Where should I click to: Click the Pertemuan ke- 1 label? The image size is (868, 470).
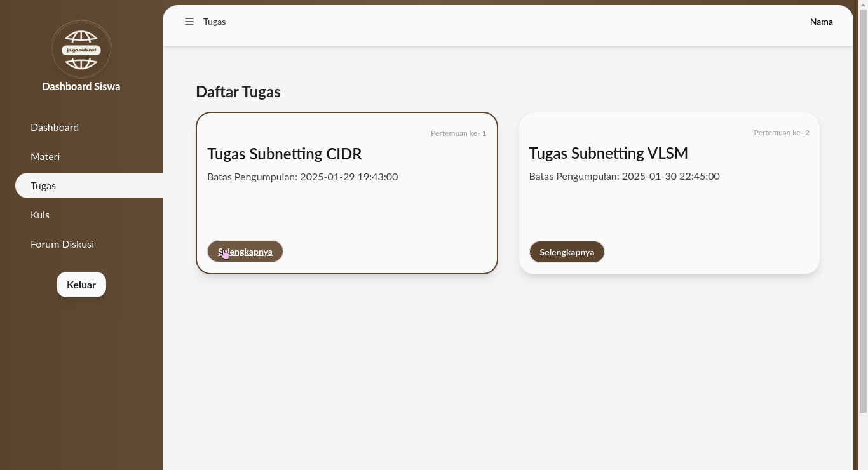point(458,133)
